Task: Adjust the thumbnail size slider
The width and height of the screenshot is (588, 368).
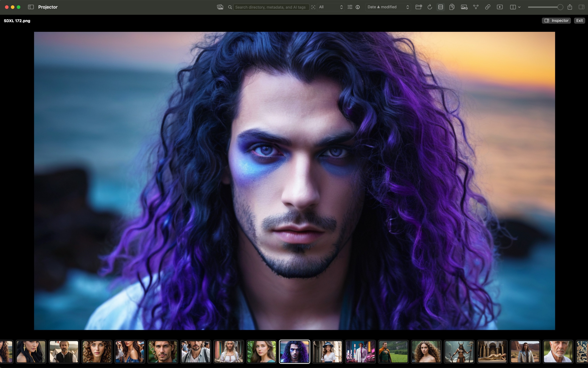Action: click(x=545, y=7)
